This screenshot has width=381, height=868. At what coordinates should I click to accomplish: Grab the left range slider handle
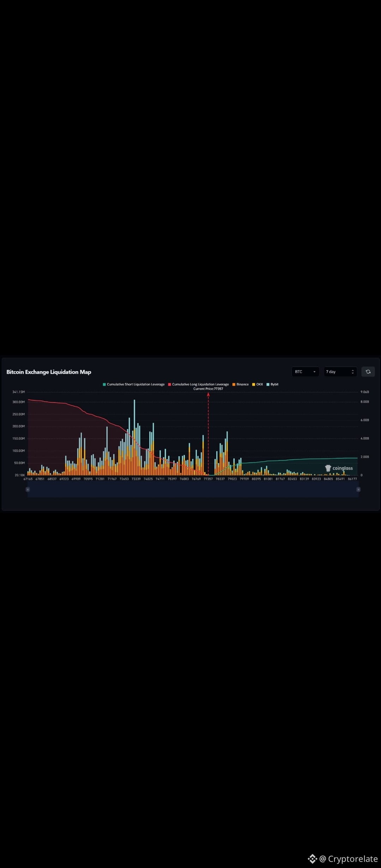click(x=28, y=489)
